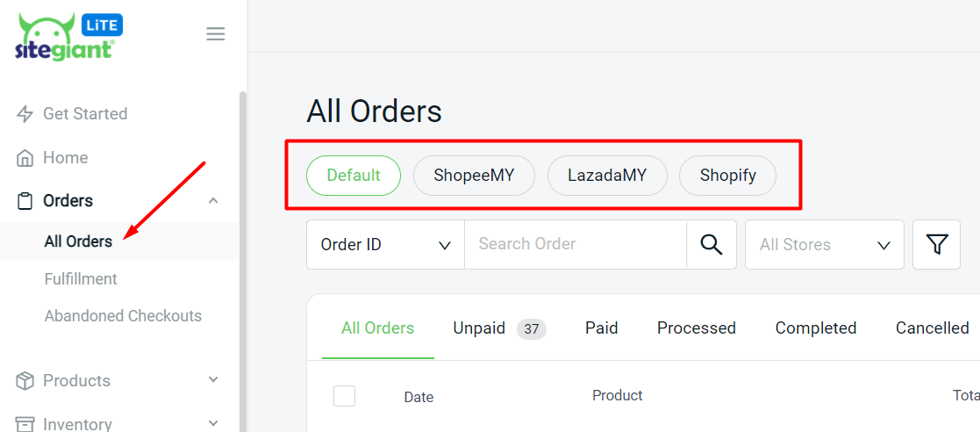980x432 pixels.
Task: Open Fulfillment in the sidebar
Action: click(81, 279)
